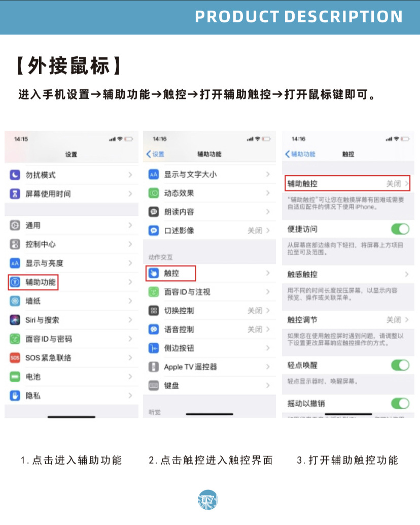Go back to 设置 from 辅助功能 screen
The image size is (420, 525).
(x=156, y=154)
